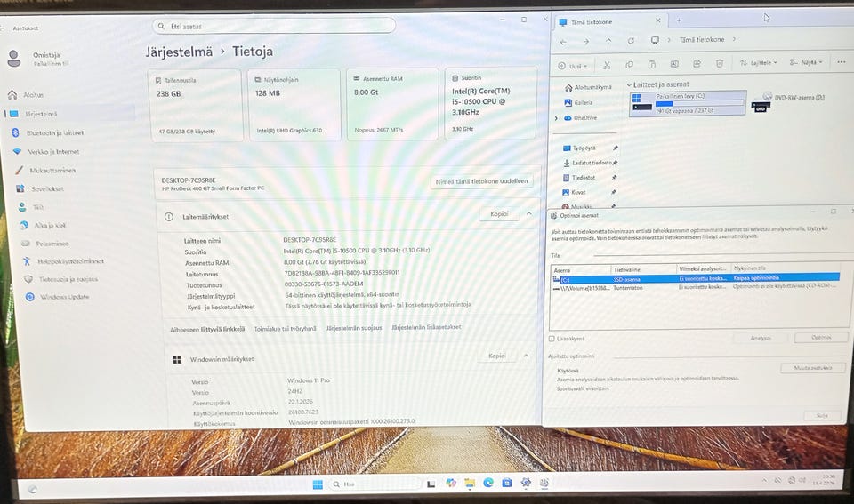
Task: Click the Optimoi button
Action: point(820,338)
